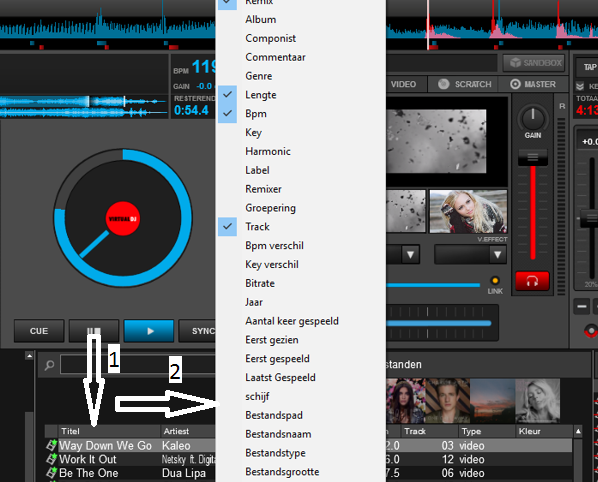The width and height of the screenshot is (598, 482).
Task: Enable the Eerst gezien column
Action: (x=272, y=340)
